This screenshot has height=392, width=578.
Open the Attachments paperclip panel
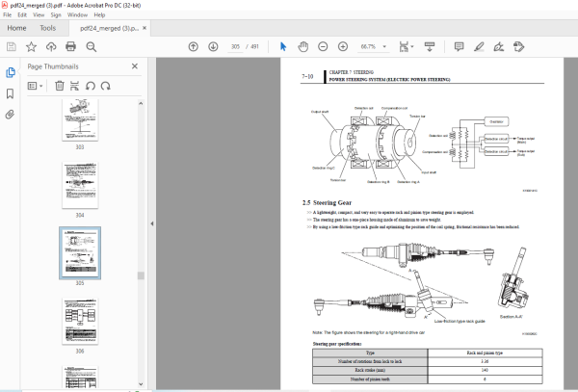[x=10, y=115]
